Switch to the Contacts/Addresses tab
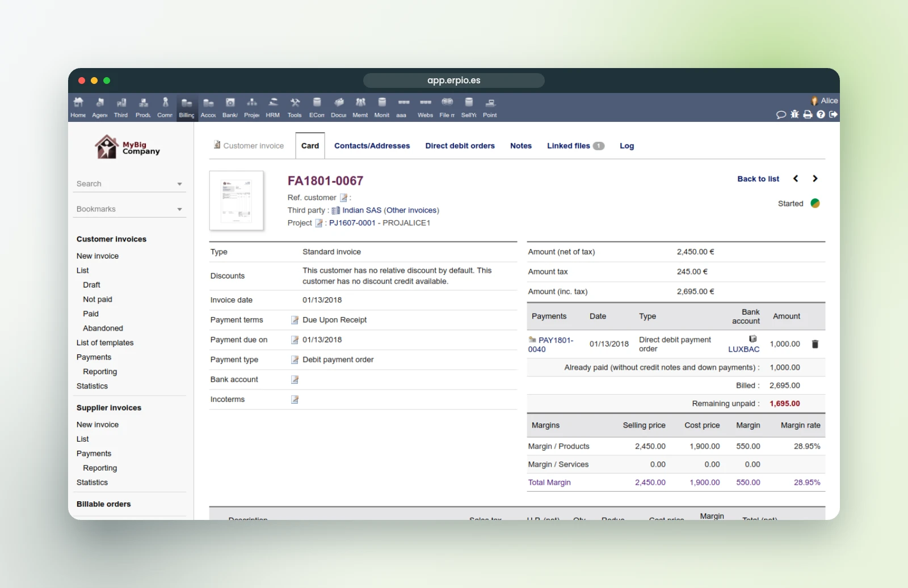Screen dimensions: 908x588 [372, 146]
